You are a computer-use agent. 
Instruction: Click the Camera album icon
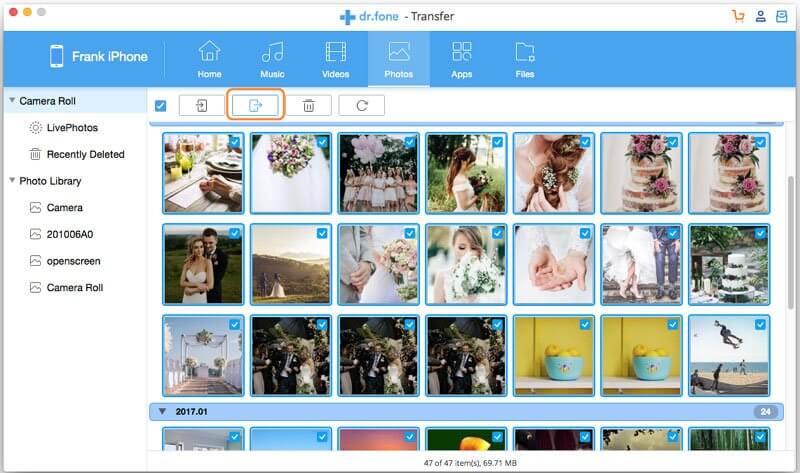pos(35,208)
